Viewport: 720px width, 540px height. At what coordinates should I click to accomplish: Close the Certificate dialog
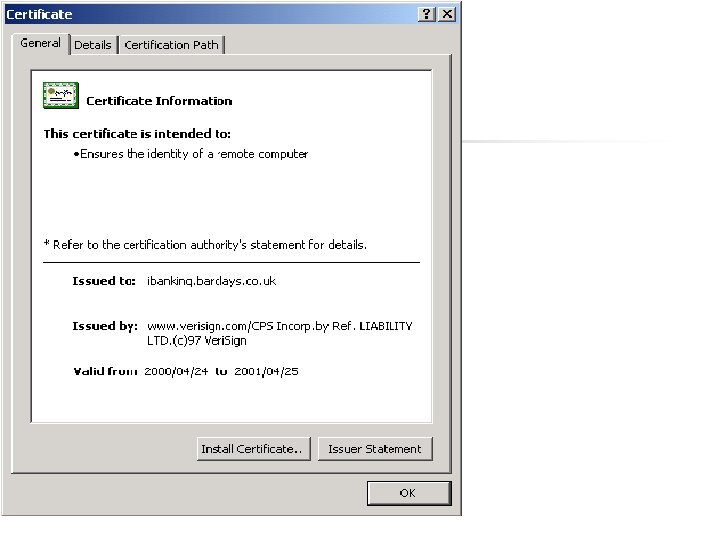coord(447,14)
